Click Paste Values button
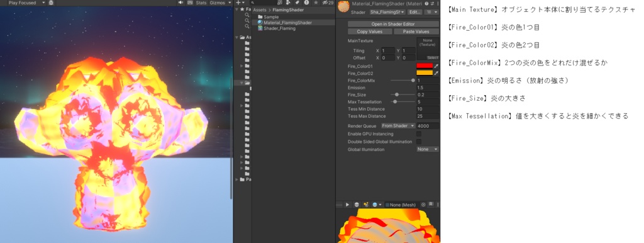Screen dimensions: 644x243 [x=416, y=31]
